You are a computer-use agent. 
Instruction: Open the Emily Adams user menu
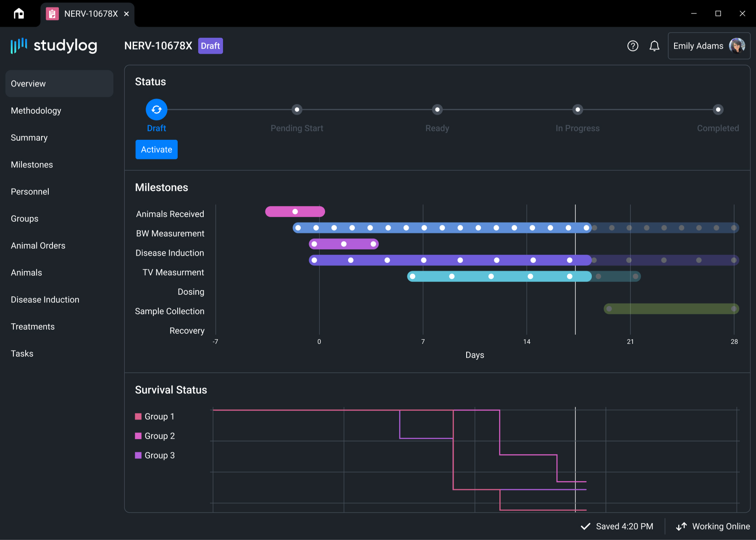point(698,46)
